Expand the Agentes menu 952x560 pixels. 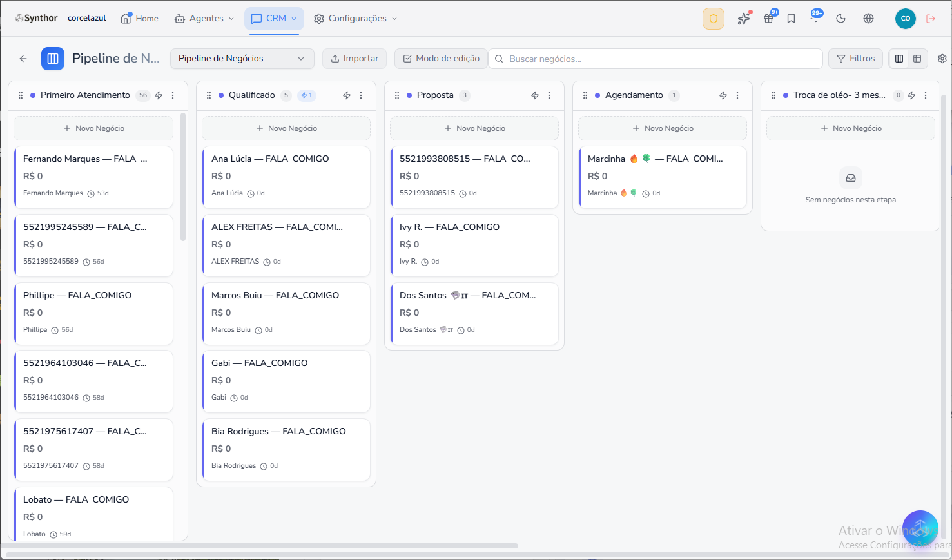click(x=204, y=19)
